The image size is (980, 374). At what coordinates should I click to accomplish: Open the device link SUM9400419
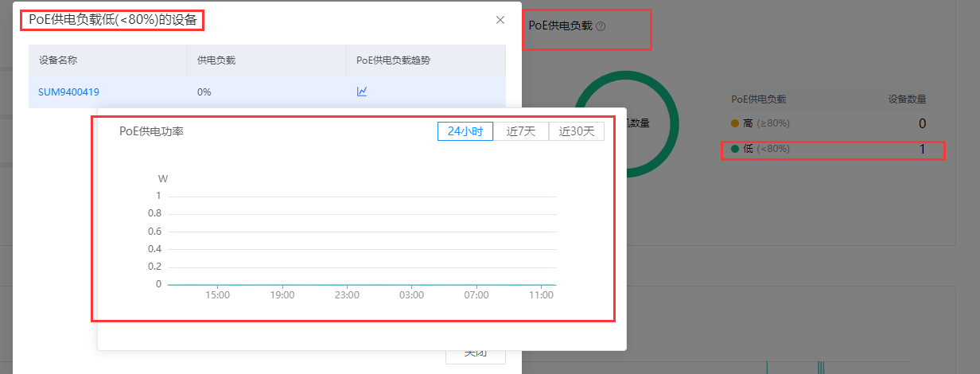(68, 92)
